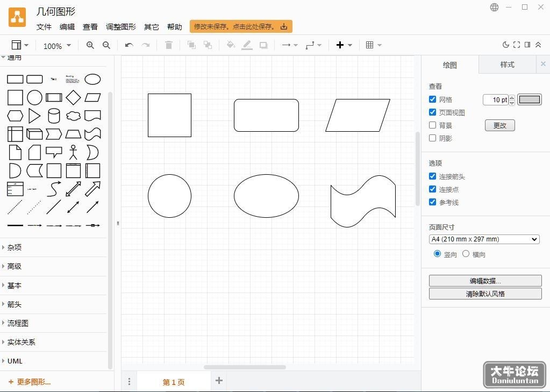Select the cylinder shape in the shape palette
Image resolution: width=550 pixels, height=392 pixels.
pos(54,116)
